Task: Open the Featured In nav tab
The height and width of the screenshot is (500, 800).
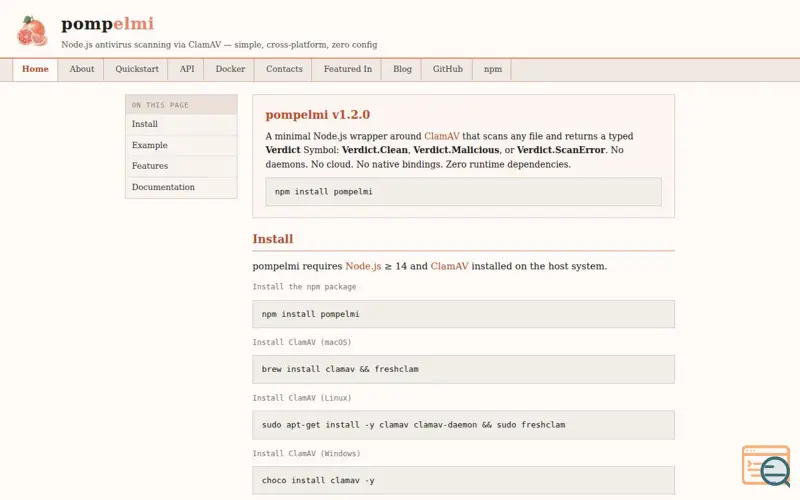Action: coord(348,69)
